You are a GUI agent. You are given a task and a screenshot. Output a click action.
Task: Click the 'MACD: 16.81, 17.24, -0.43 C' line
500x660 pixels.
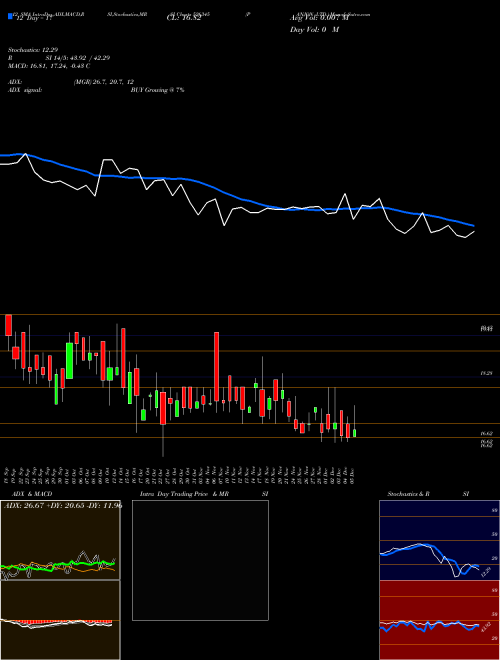49,66
